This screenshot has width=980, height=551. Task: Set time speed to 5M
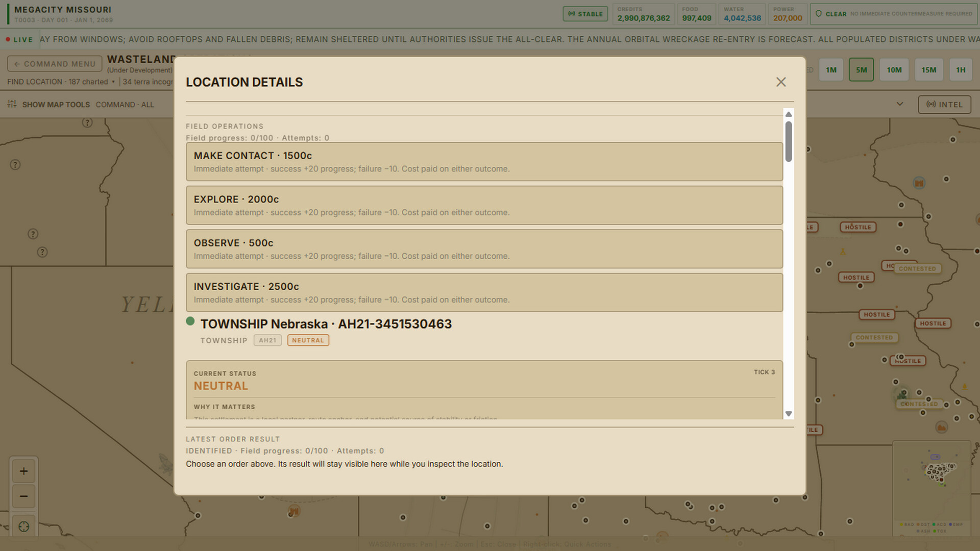pos(861,70)
